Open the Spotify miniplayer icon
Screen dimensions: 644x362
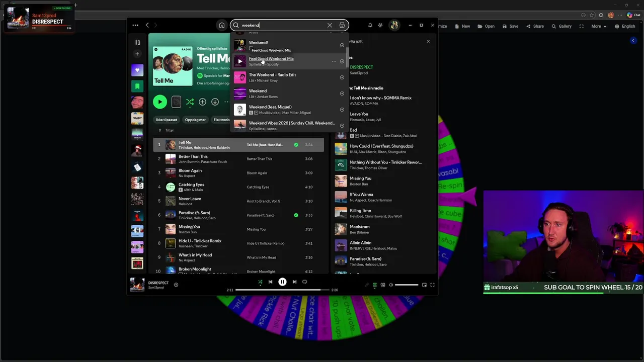pos(424,285)
